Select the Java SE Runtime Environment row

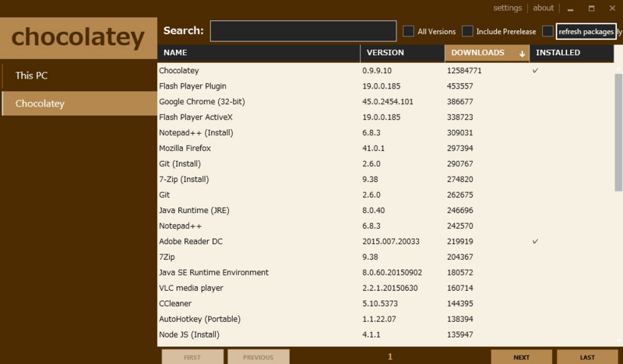pos(385,272)
